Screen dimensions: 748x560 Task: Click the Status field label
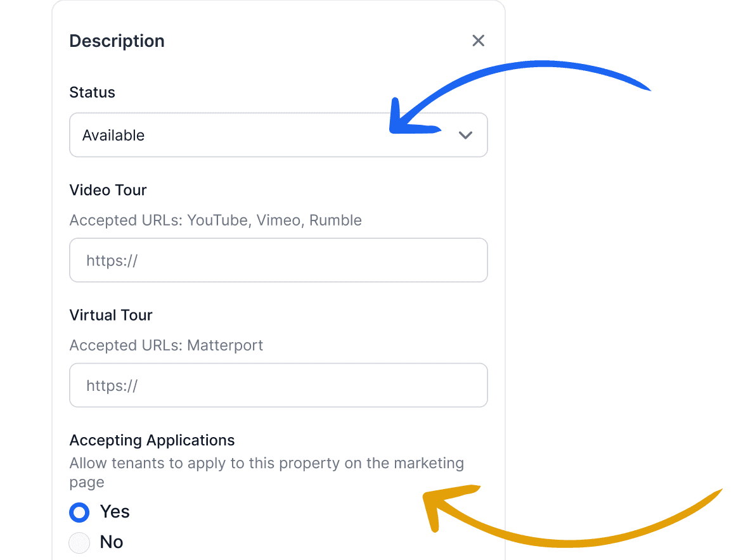(x=92, y=92)
